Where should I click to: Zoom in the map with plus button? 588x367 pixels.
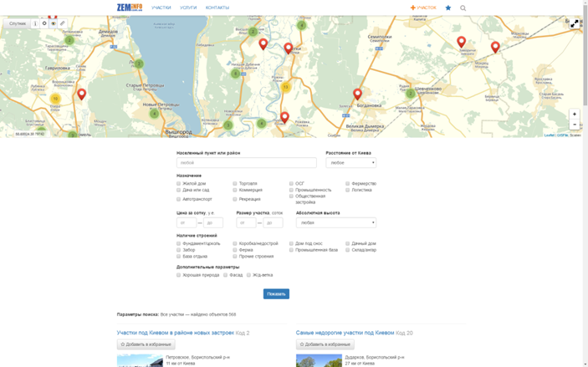[x=574, y=114]
